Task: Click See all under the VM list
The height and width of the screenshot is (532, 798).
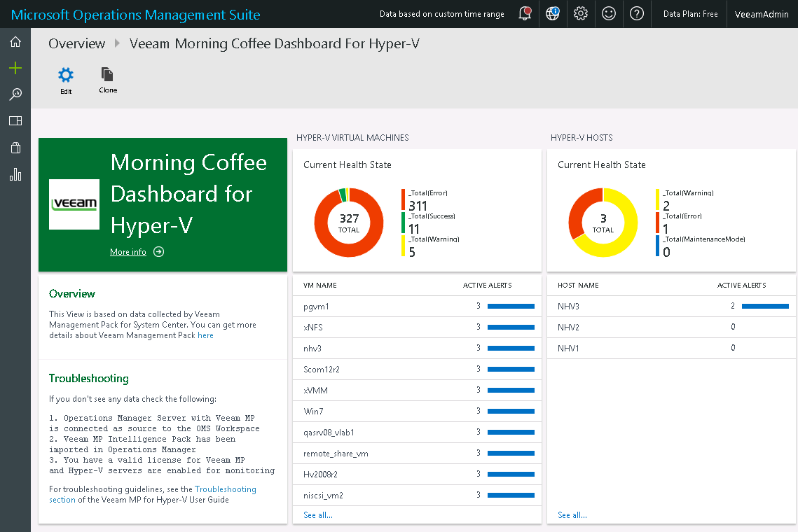Action: point(318,515)
